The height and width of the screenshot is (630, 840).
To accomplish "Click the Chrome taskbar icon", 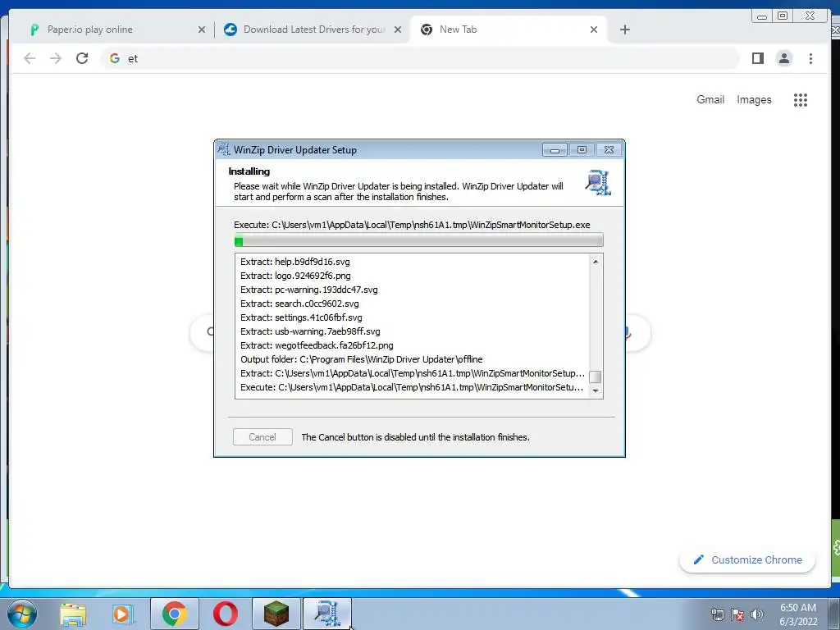I will 174,614.
